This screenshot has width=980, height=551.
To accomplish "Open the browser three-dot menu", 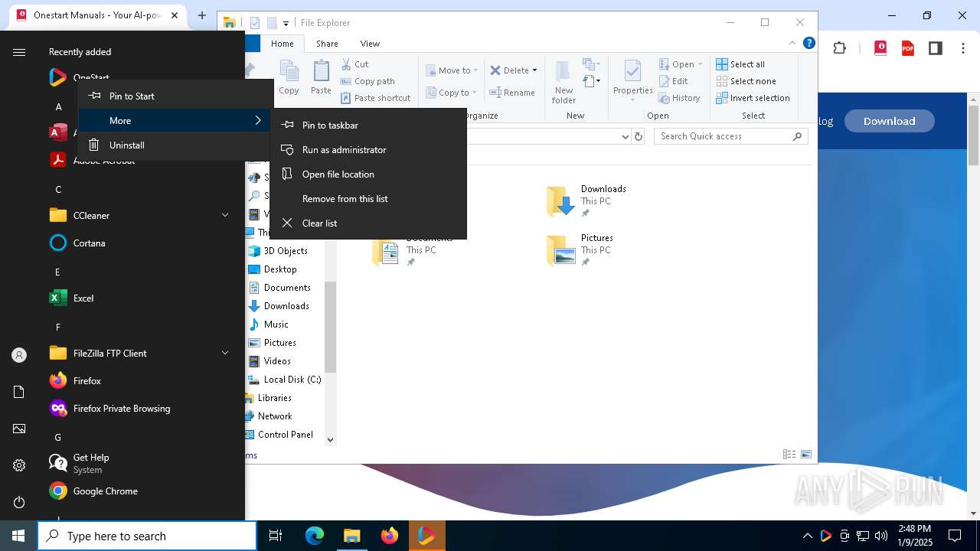I will tap(962, 48).
